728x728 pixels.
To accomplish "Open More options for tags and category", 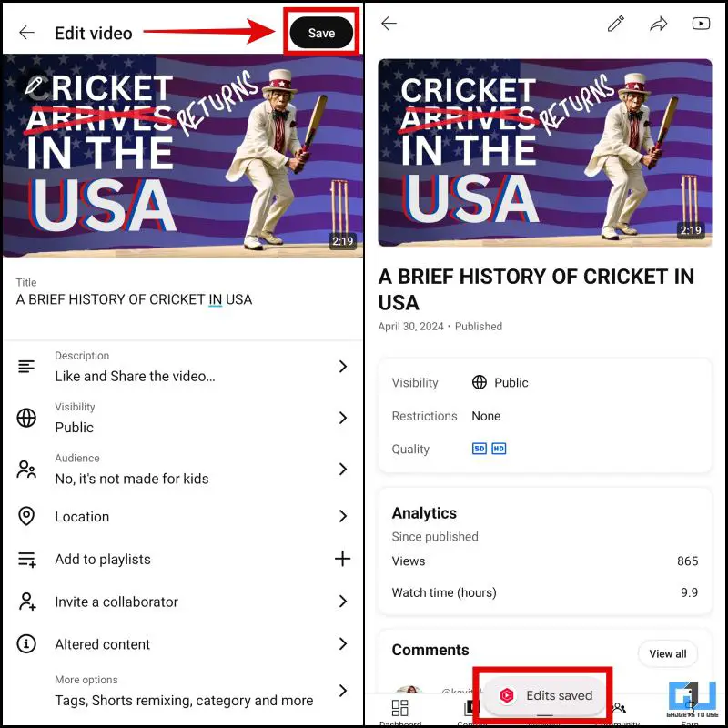I will pos(183,691).
